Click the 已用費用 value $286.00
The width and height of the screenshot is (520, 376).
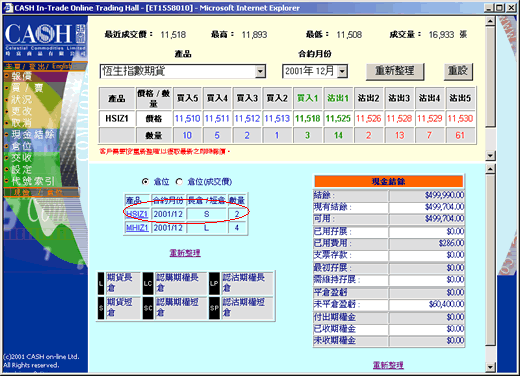(x=451, y=243)
